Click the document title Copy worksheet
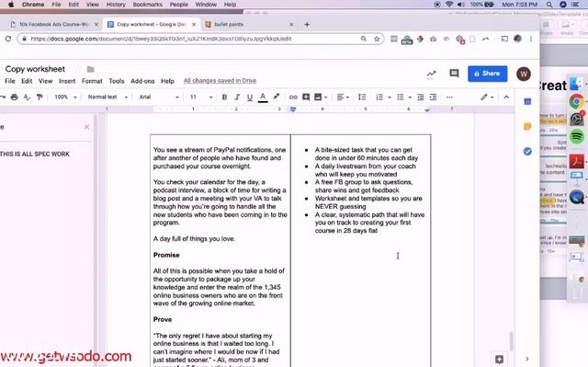This screenshot has height=367, width=588. click(35, 69)
